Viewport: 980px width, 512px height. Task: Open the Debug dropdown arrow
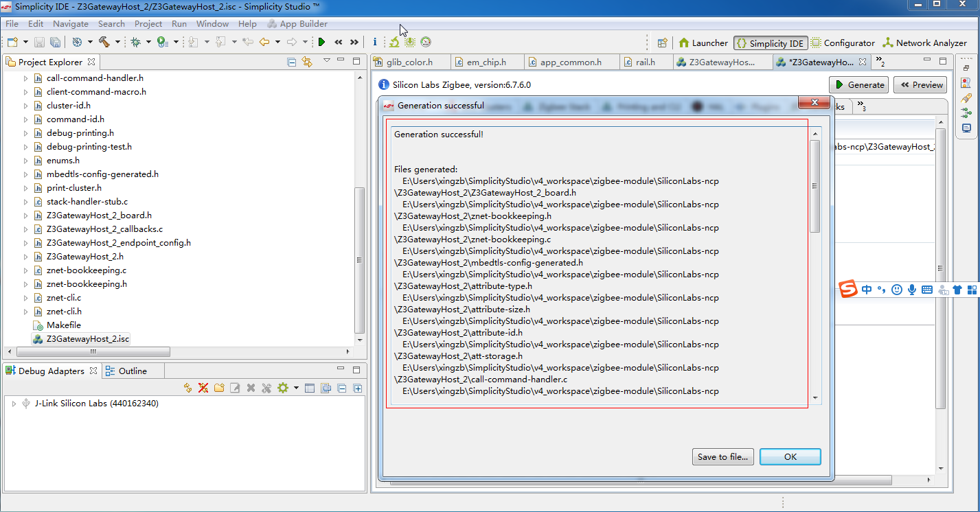[148, 42]
